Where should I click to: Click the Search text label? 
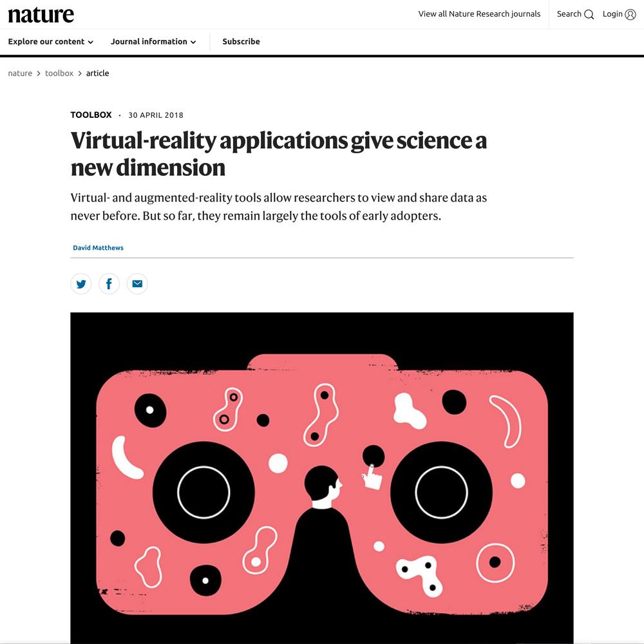pos(569,14)
